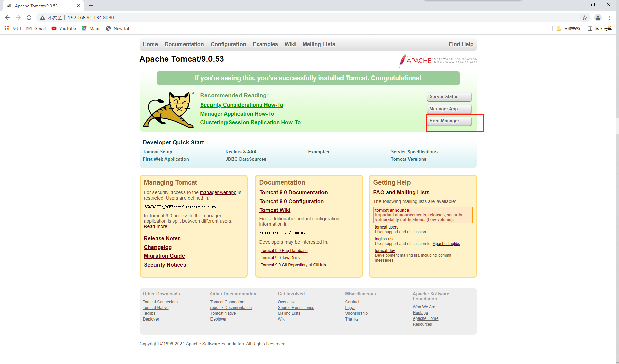Open Manager Application How-To link
This screenshot has width=619, height=364.
coord(237,114)
